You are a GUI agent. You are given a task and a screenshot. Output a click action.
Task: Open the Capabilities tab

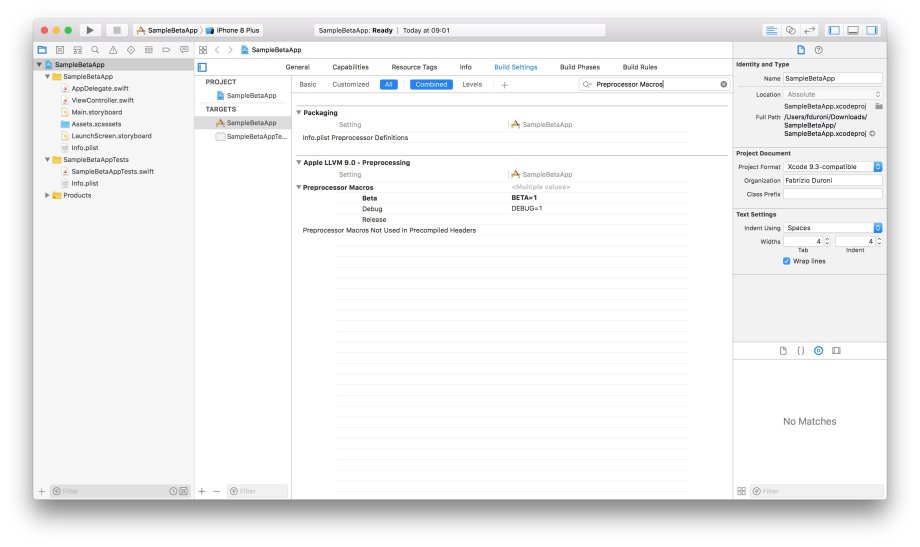tap(350, 67)
